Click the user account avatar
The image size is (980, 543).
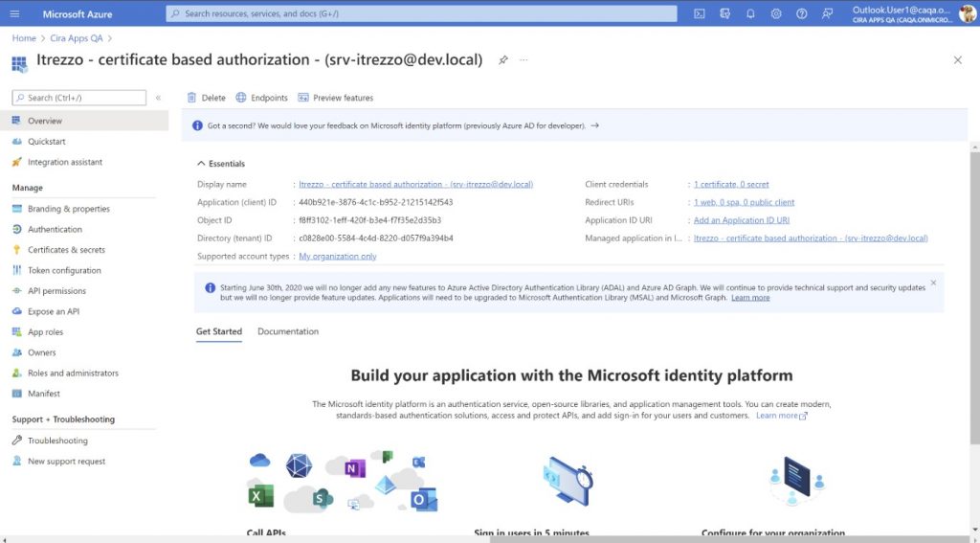point(968,13)
